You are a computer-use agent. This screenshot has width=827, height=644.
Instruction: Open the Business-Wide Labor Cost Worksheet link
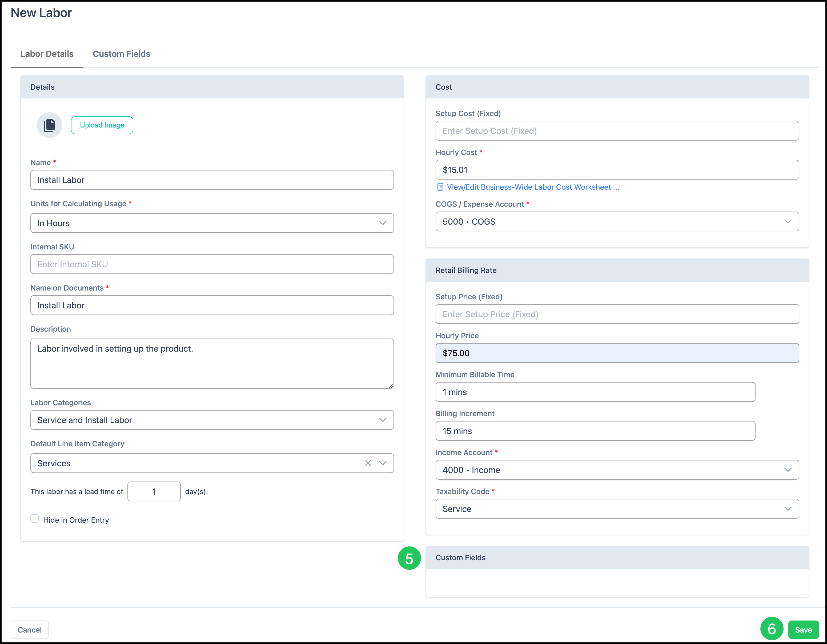pyautogui.click(x=532, y=187)
